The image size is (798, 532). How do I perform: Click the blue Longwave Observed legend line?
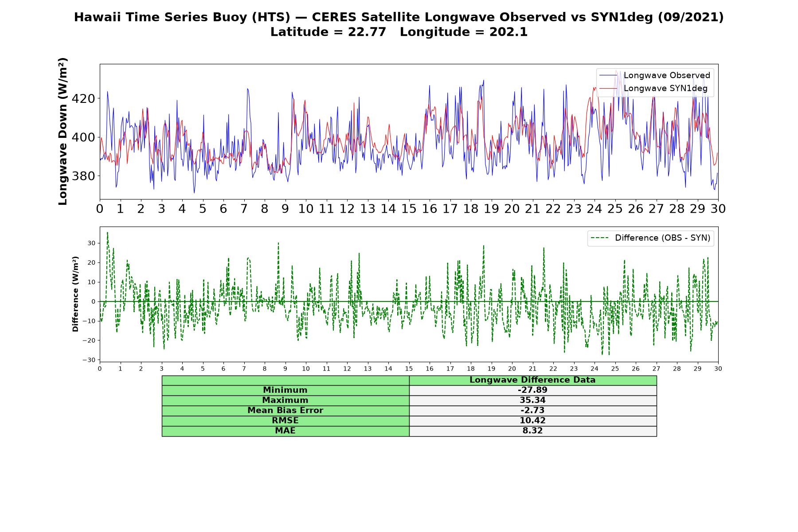(608, 75)
